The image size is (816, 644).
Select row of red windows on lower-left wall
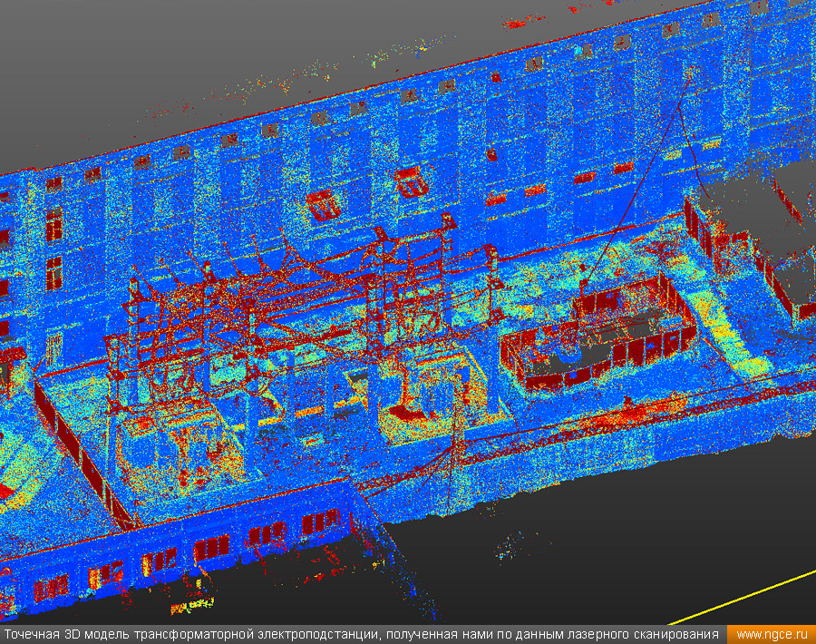209,547
